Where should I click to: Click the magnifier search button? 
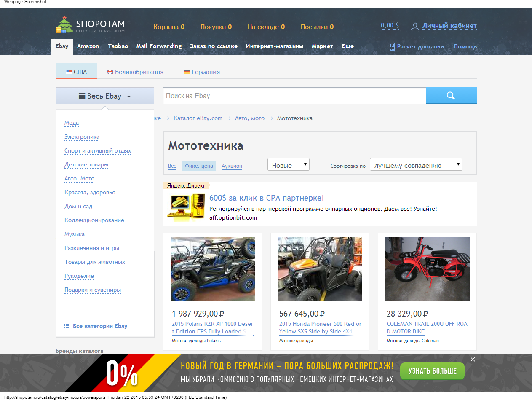click(x=451, y=96)
